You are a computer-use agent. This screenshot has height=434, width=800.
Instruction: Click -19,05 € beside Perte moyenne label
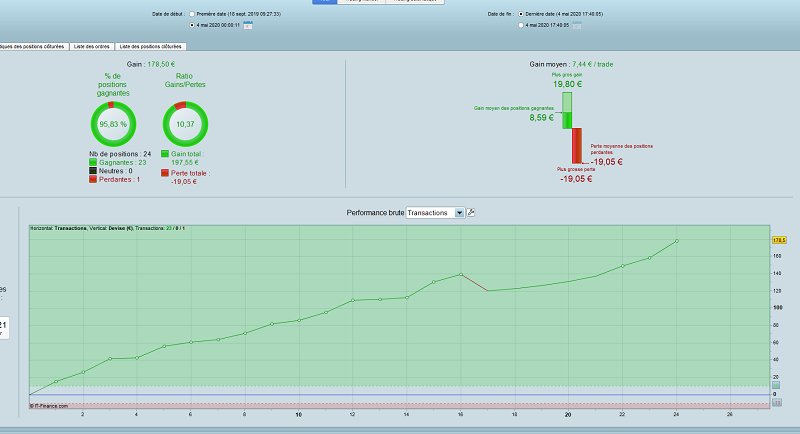coord(607,162)
